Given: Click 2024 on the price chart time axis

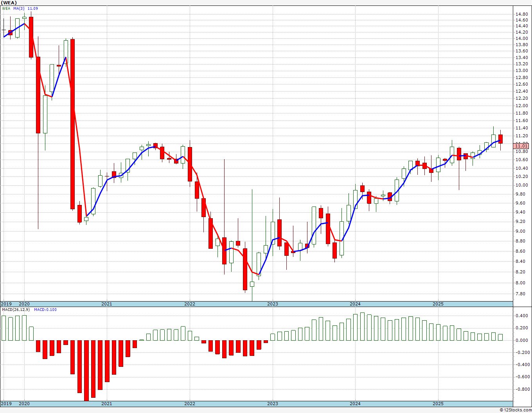Looking at the screenshot, I should click(x=355, y=304).
